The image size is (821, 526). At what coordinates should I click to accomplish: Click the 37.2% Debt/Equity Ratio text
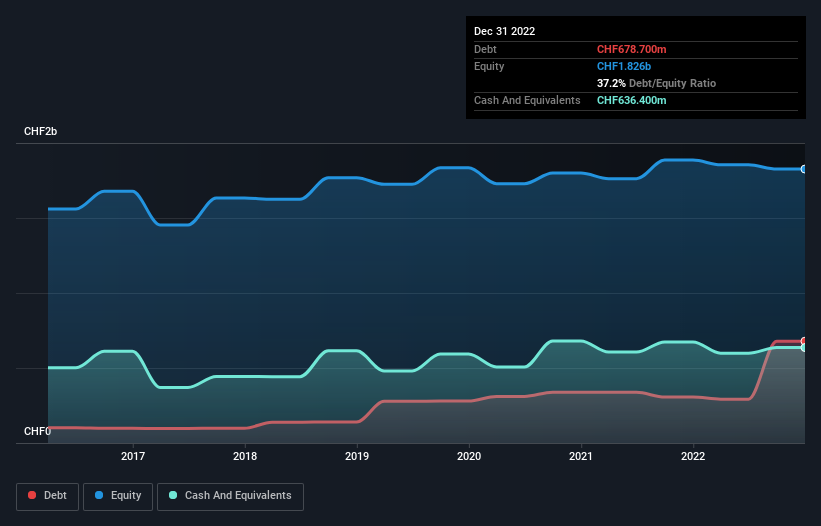[656, 83]
